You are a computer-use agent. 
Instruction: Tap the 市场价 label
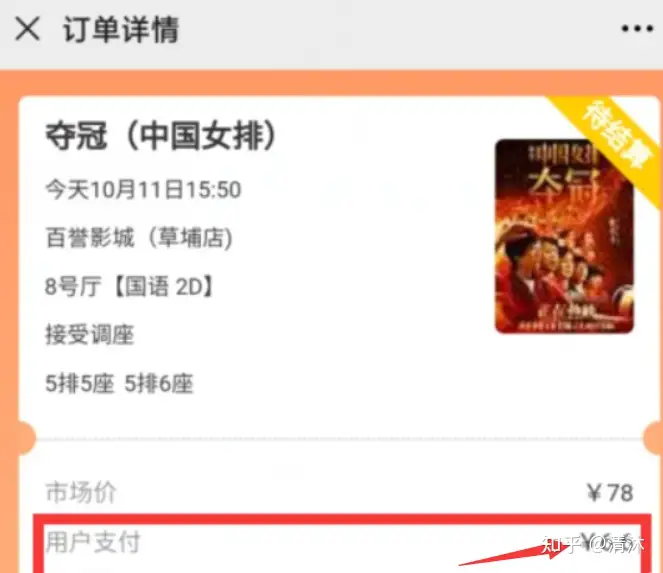80,492
